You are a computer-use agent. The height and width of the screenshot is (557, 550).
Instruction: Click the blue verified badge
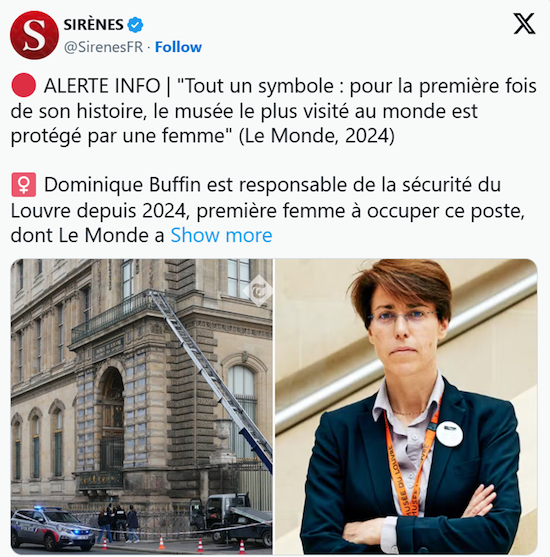click(x=135, y=25)
